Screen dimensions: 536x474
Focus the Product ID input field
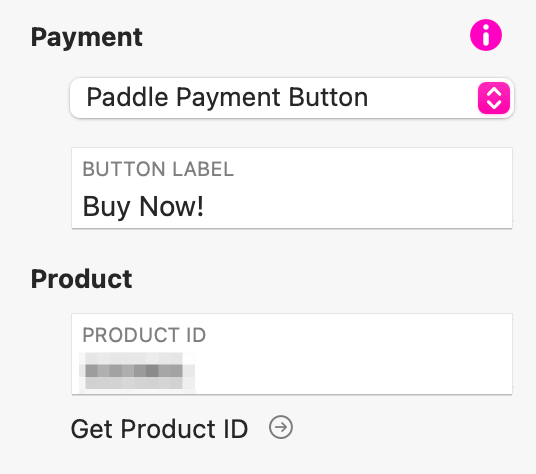tap(292, 354)
